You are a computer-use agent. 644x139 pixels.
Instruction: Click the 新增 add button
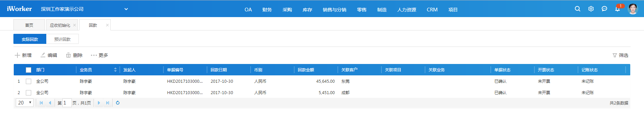coord(23,55)
